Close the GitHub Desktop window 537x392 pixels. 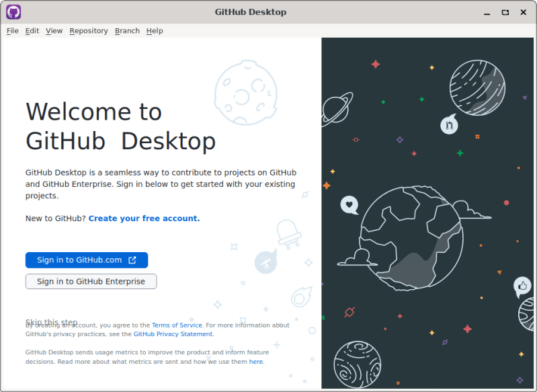pyautogui.click(x=524, y=12)
